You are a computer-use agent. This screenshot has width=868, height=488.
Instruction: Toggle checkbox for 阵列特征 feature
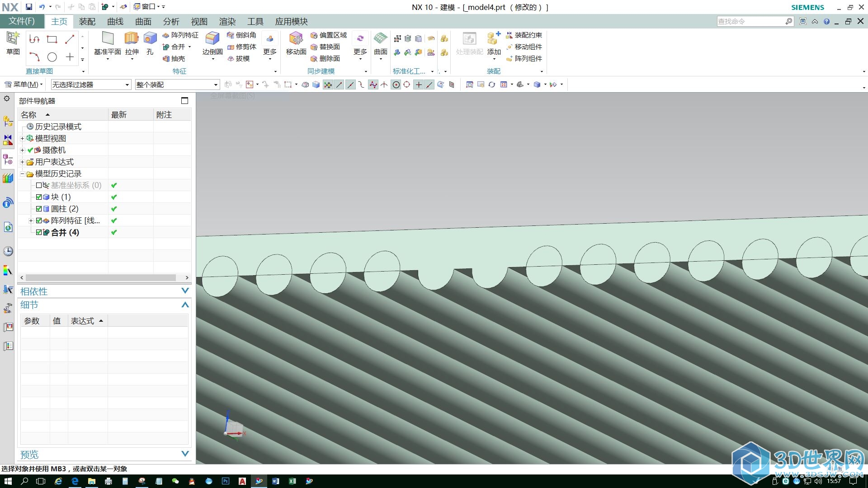[x=39, y=221]
